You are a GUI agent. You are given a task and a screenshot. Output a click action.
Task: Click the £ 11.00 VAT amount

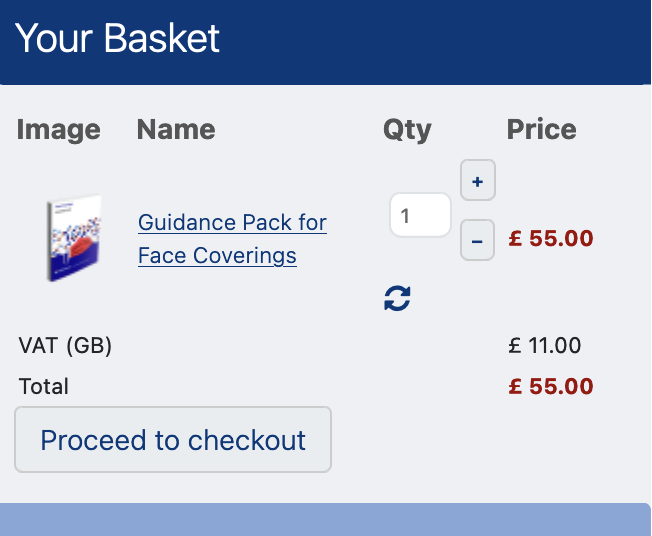coord(544,346)
